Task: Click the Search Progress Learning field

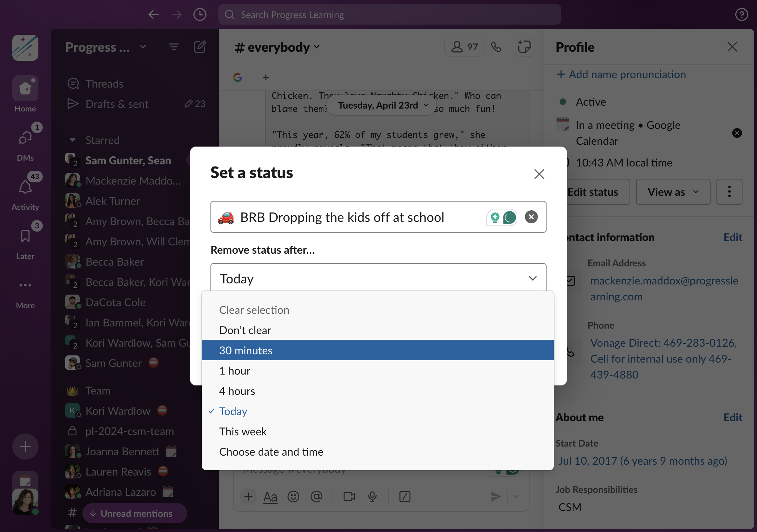Action: click(x=389, y=14)
